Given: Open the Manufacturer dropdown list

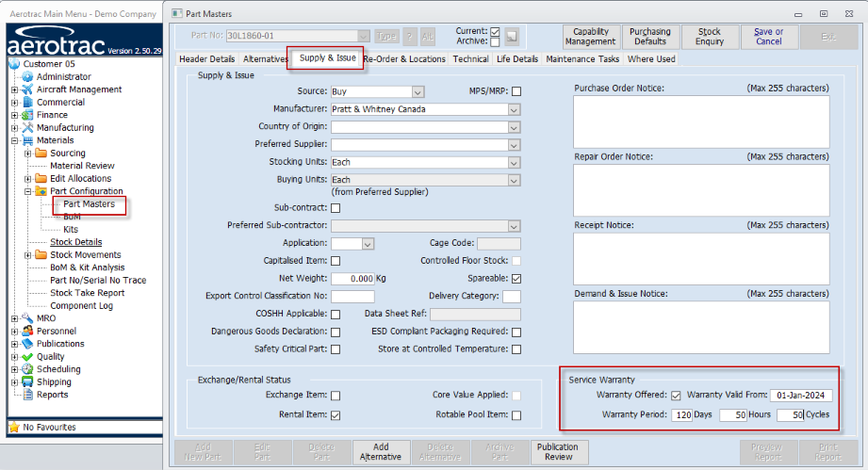Looking at the screenshot, I should (514, 109).
